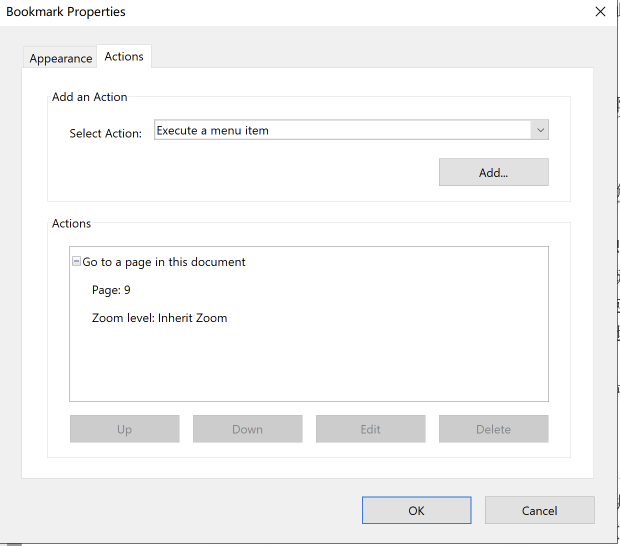Click the 'Add an Action' group heading
Image resolution: width=620 pixels, height=546 pixels.
point(90,97)
